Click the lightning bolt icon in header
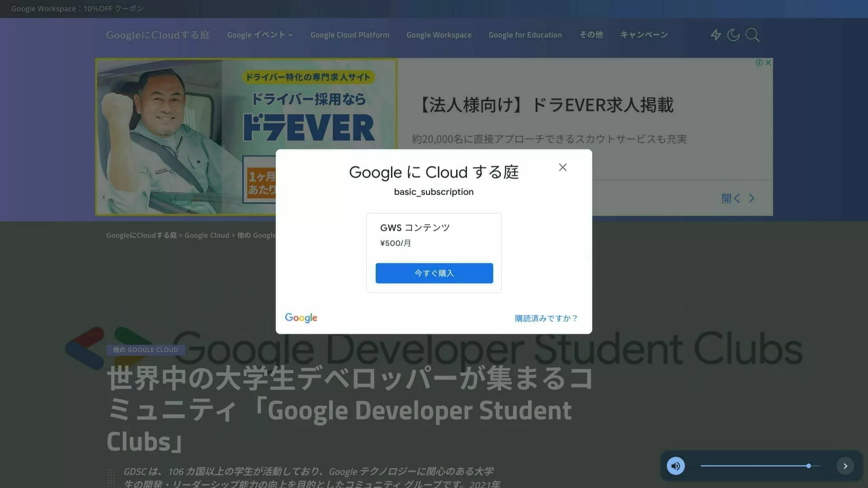Viewport: 868px width, 488px height. point(715,35)
